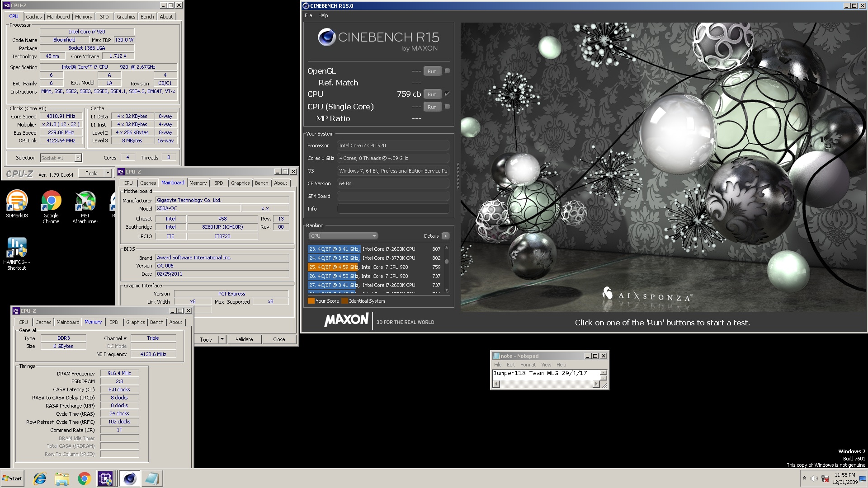Click the ranking list scrollbar thumb
The height and width of the screenshot is (488, 868).
pyautogui.click(x=447, y=261)
